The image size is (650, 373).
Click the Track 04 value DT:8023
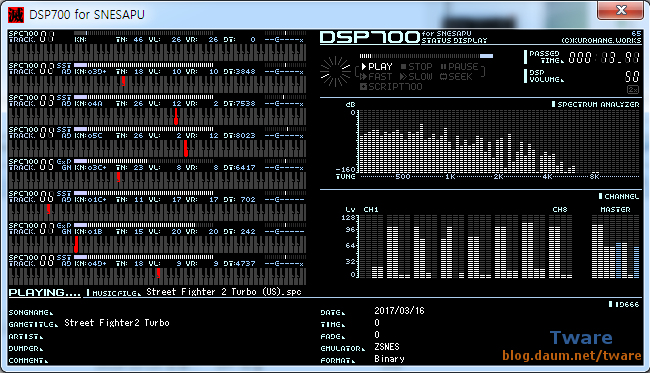[240, 136]
